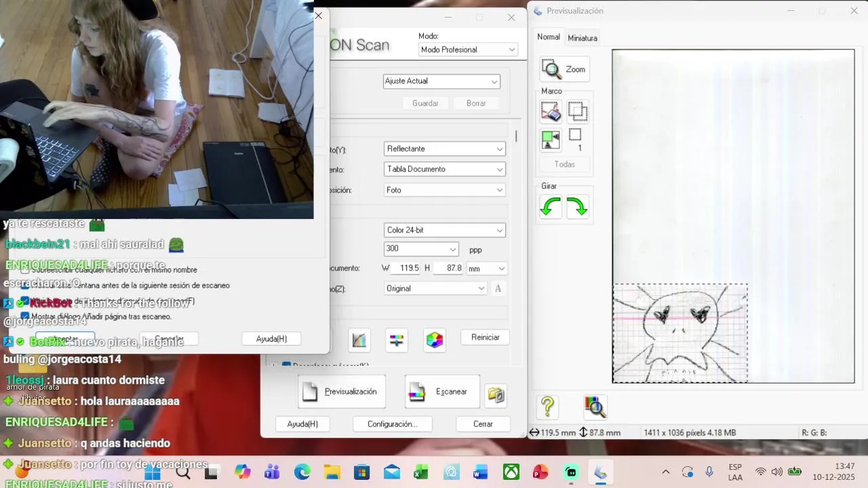Click the ESP LAA language indicator
The width and height of the screenshot is (868, 488).
point(735,472)
